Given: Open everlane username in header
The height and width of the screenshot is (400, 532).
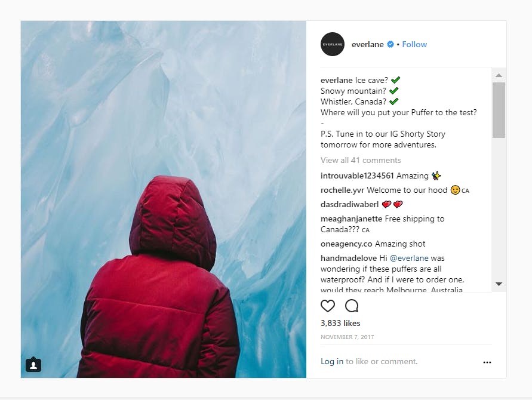Looking at the screenshot, I should (x=368, y=44).
